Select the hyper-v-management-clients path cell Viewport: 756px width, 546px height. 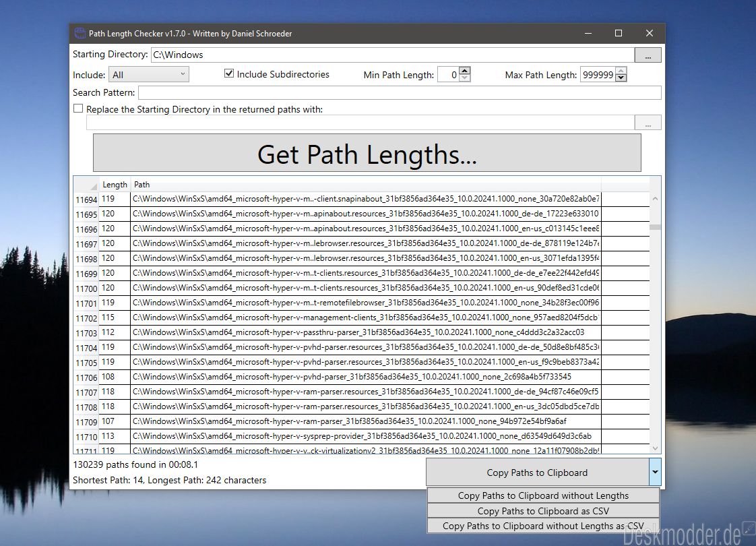(365, 317)
